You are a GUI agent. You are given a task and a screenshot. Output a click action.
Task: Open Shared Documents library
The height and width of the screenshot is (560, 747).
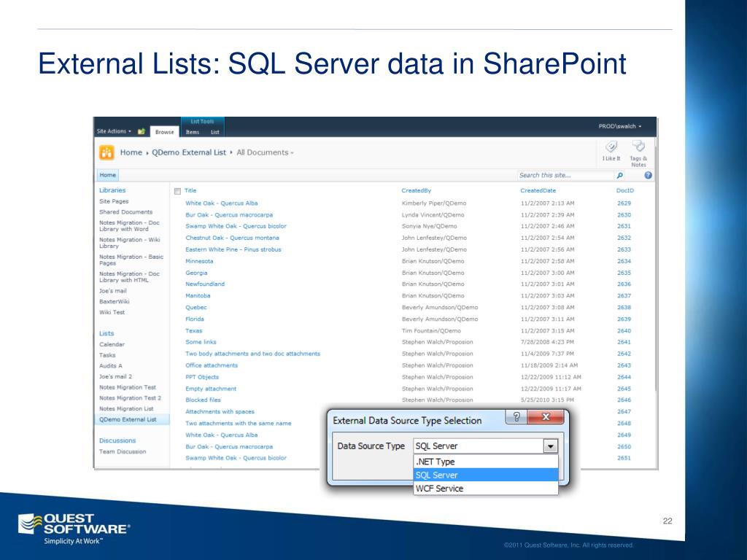click(x=125, y=212)
